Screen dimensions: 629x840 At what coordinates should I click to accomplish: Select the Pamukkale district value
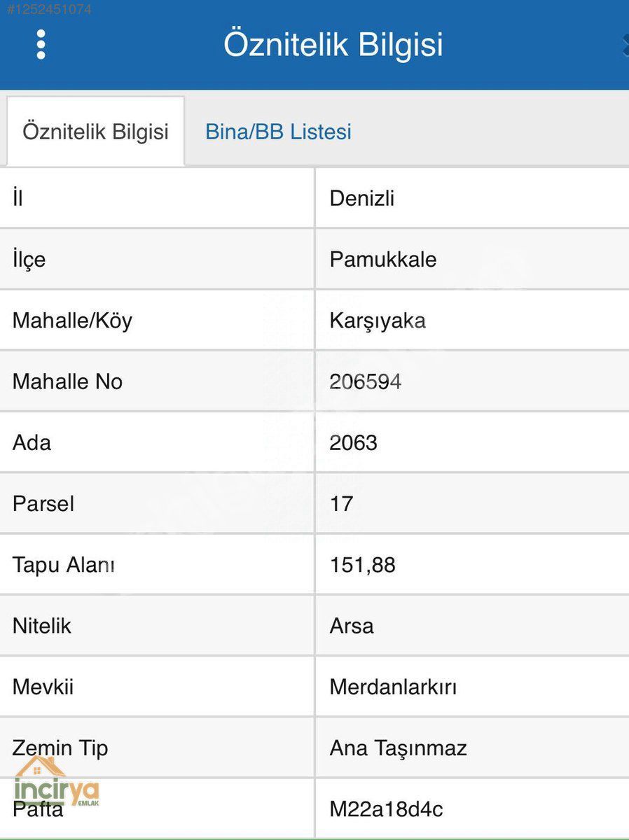(x=382, y=260)
